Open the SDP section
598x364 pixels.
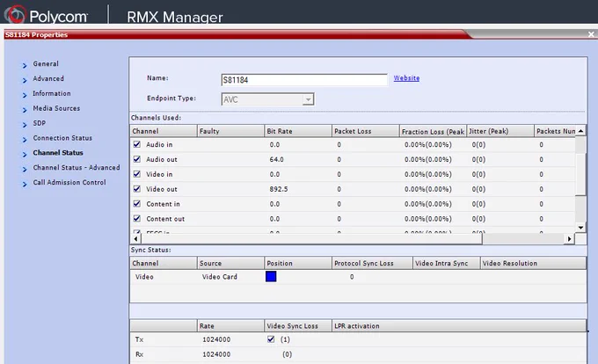(x=40, y=123)
